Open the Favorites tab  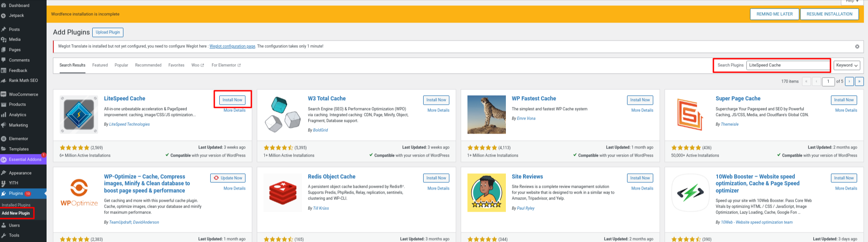[176, 65]
